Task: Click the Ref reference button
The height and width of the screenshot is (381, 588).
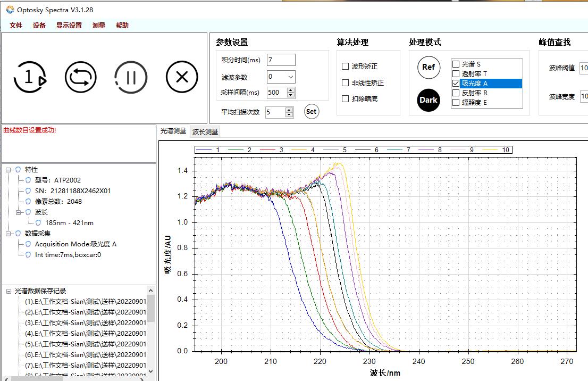Action: click(x=429, y=67)
